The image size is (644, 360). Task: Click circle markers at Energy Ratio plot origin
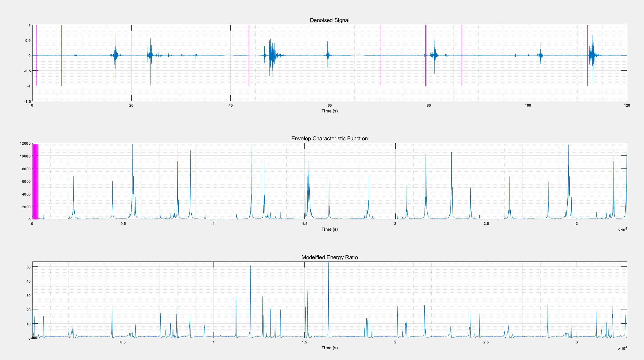(x=35, y=338)
